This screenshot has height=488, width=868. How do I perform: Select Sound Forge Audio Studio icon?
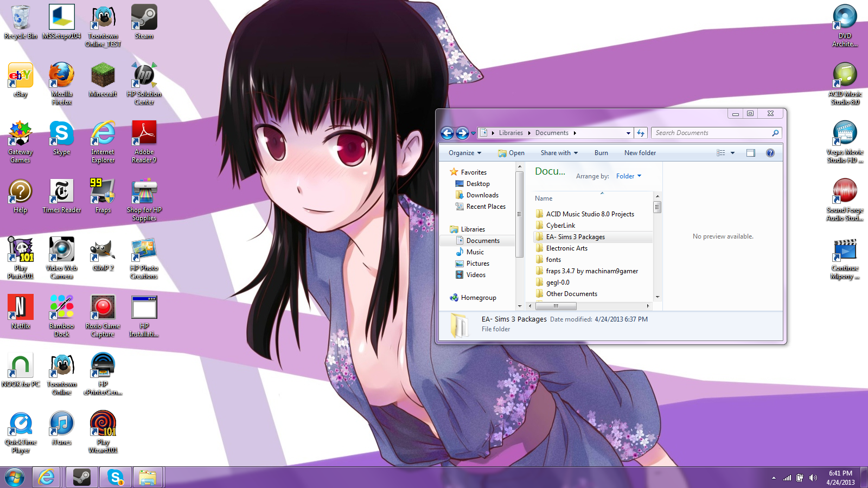pos(845,200)
